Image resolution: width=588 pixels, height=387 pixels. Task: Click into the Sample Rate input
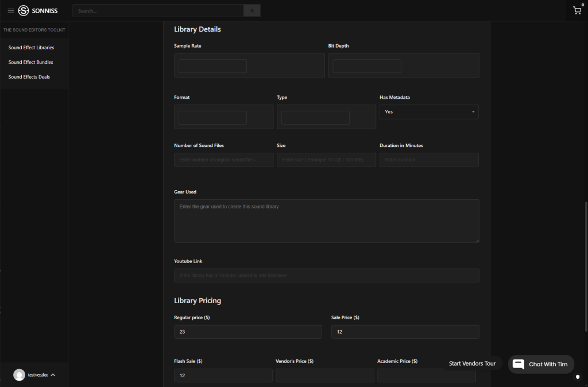tap(212, 66)
